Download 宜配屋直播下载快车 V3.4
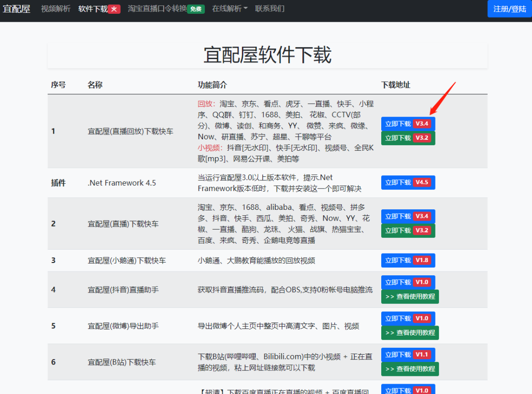Image resolution: width=532 pixels, height=394 pixels. (x=408, y=216)
